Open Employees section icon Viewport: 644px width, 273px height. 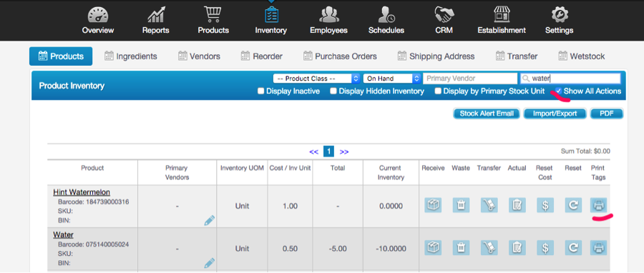point(328,15)
